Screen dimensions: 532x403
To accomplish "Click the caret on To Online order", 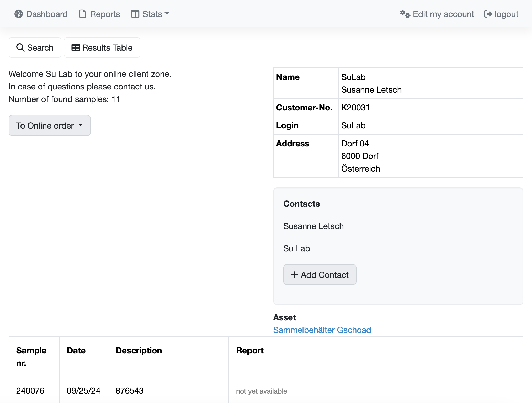I will click(81, 125).
